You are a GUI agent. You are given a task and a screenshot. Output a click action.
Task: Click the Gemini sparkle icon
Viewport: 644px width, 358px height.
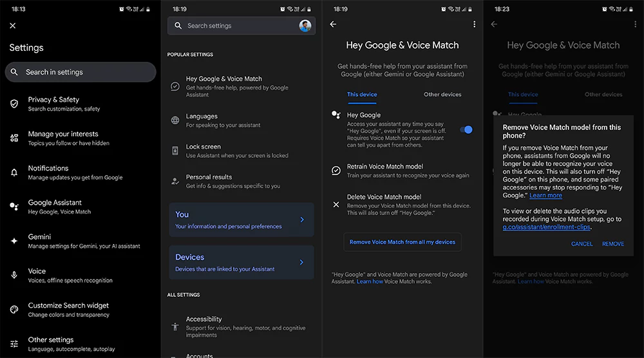coord(14,241)
